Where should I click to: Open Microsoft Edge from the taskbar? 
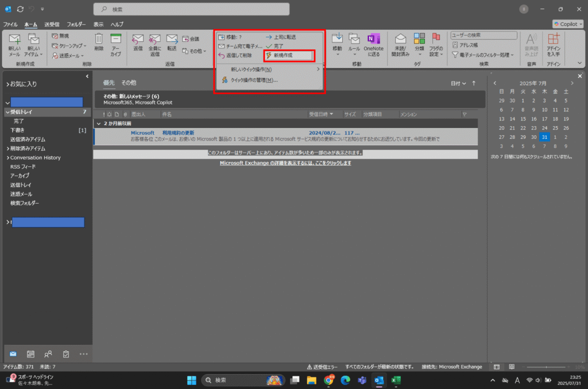(345, 380)
